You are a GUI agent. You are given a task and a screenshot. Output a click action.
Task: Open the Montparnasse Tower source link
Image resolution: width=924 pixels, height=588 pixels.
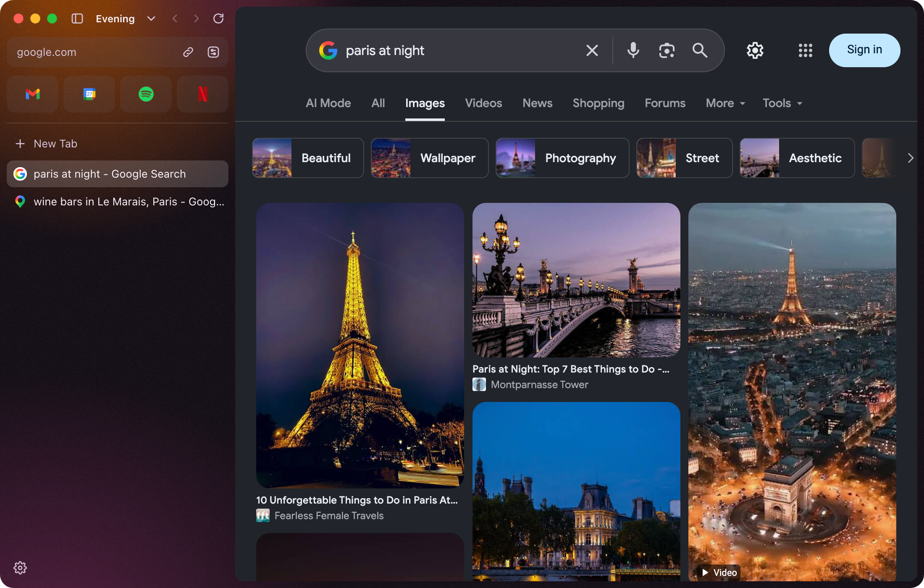coord(540,385)
